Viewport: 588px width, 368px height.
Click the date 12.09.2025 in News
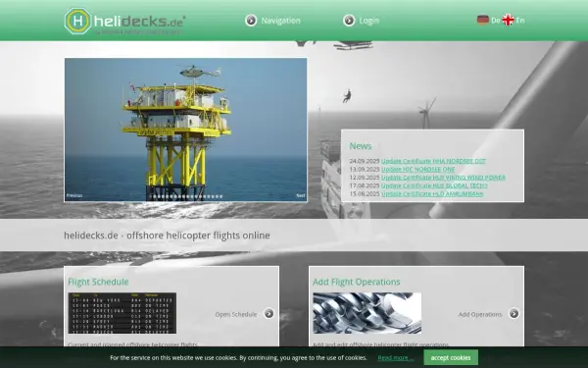(365, 178)
